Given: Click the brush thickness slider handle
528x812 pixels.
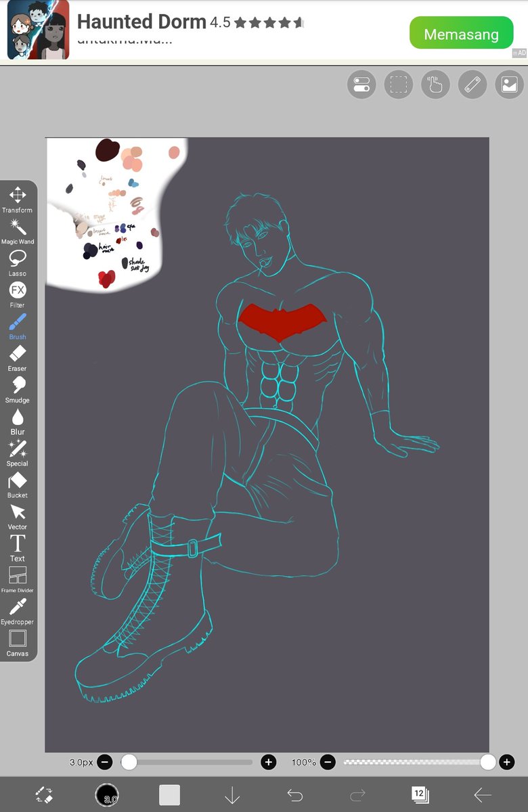Looking at the screenshot, I should pyautogui.click(x=129, y=763).
